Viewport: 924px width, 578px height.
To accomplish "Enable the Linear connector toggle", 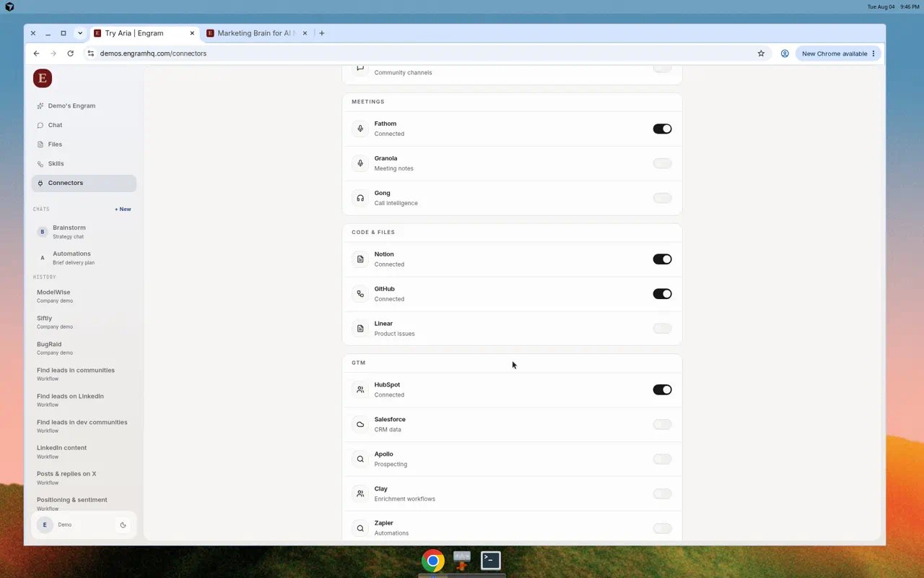I will point(662,329).
